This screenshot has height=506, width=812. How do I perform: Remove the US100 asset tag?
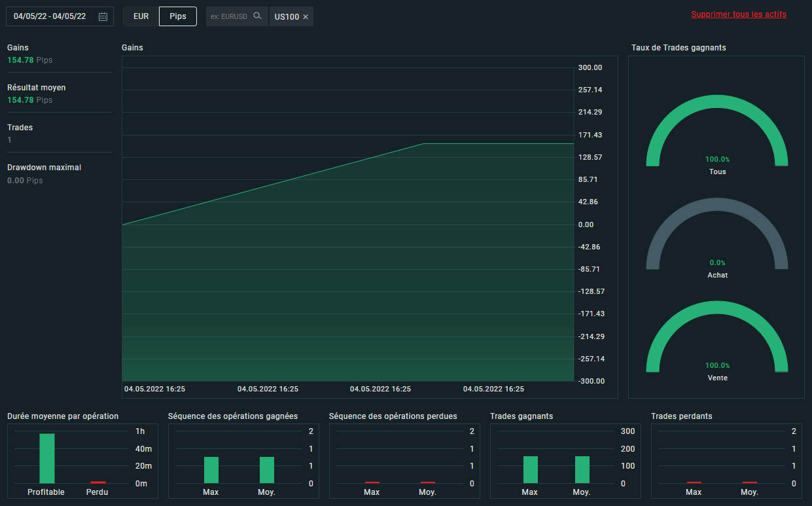click(x=306, y=16)
